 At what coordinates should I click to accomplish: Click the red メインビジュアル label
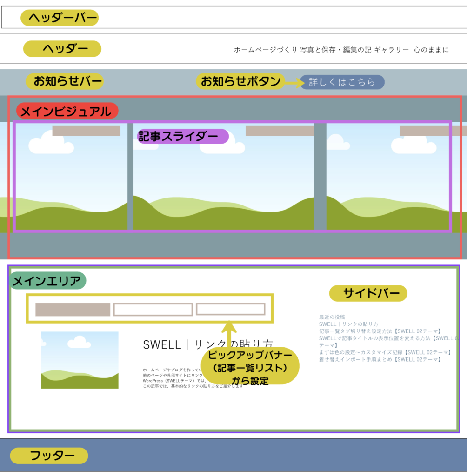click(67, 111)
